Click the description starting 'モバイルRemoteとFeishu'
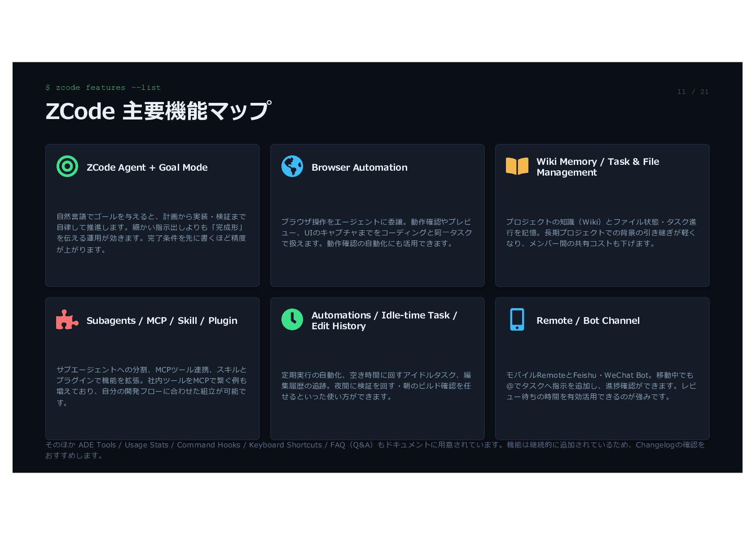 click(x=601, y=386)
